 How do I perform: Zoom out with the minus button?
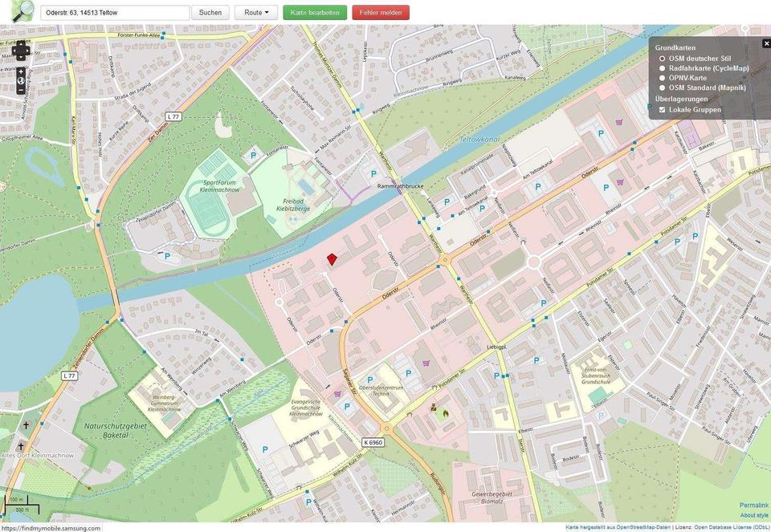coord(21,90)
